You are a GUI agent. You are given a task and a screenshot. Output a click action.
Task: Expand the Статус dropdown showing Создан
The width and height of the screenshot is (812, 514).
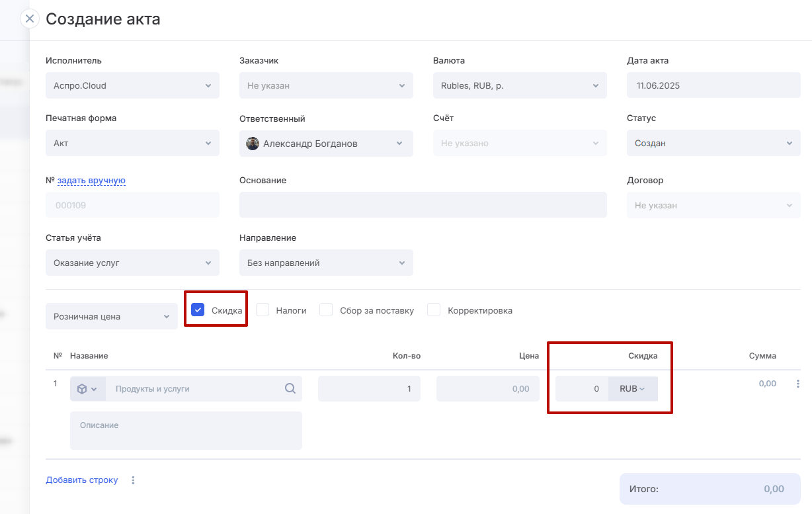pos(713,144)
